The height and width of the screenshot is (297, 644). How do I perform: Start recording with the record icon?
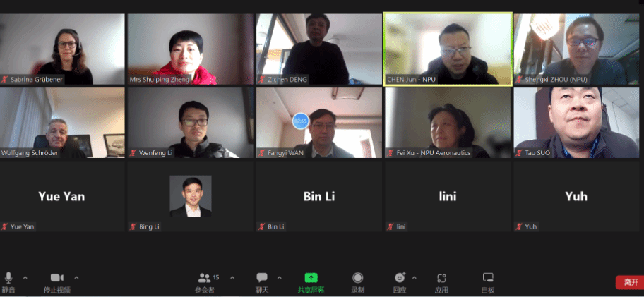coord(358,278)
